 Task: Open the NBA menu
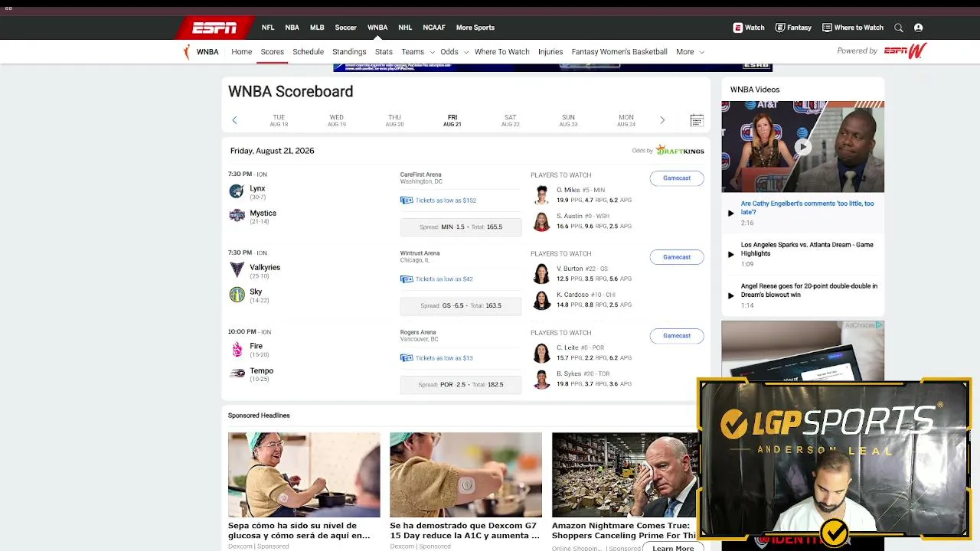292,28
